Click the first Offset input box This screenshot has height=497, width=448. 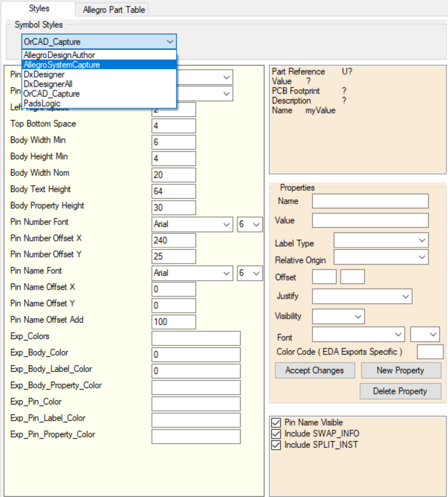(324, 277)
